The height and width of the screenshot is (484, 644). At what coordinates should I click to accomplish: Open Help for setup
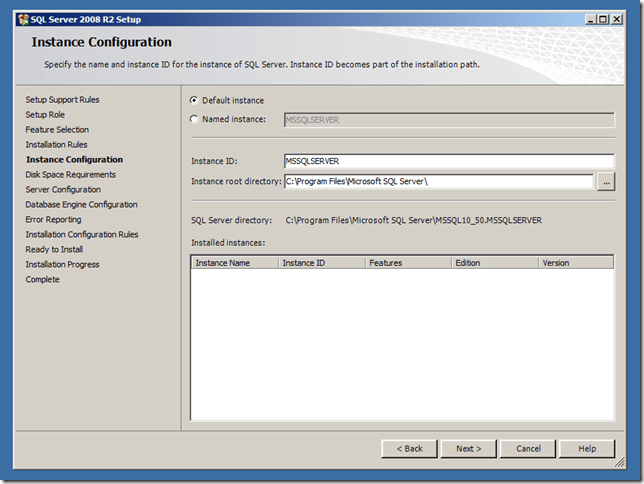tap(587, 448)
